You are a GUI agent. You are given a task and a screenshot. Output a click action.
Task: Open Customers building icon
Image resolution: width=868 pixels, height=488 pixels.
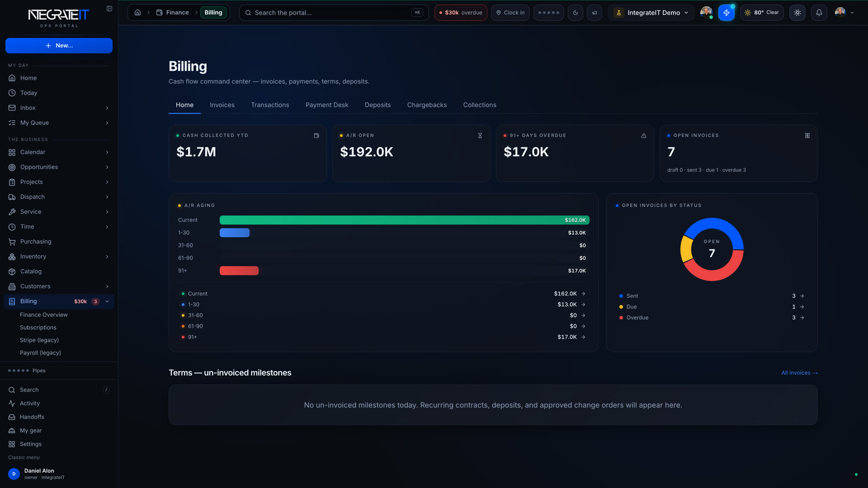click(12, 286)
